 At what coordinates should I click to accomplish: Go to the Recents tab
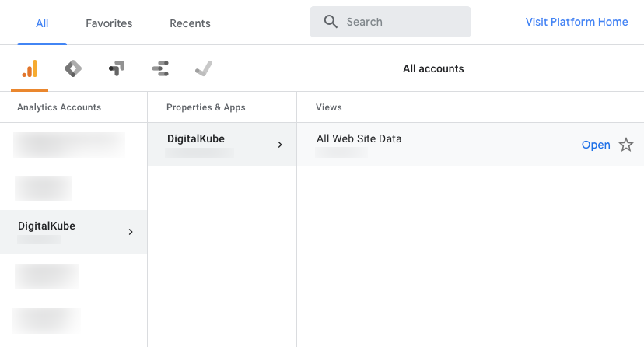(190, 23)
